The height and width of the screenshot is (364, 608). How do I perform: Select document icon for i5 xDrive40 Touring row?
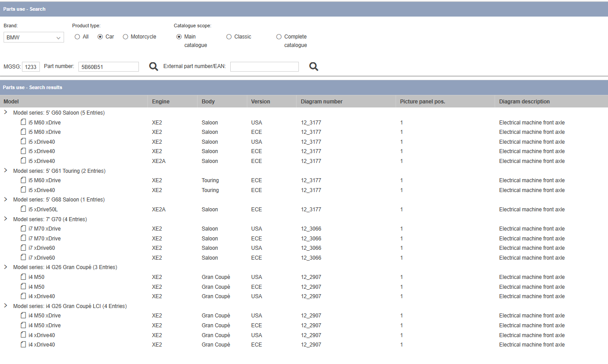tap(23, 190)
